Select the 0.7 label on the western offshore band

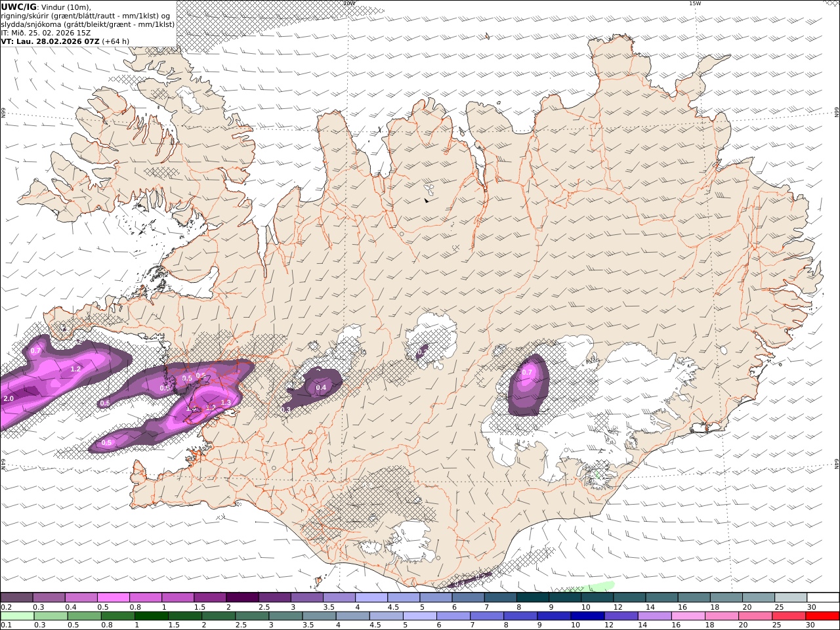click(35, 350)
